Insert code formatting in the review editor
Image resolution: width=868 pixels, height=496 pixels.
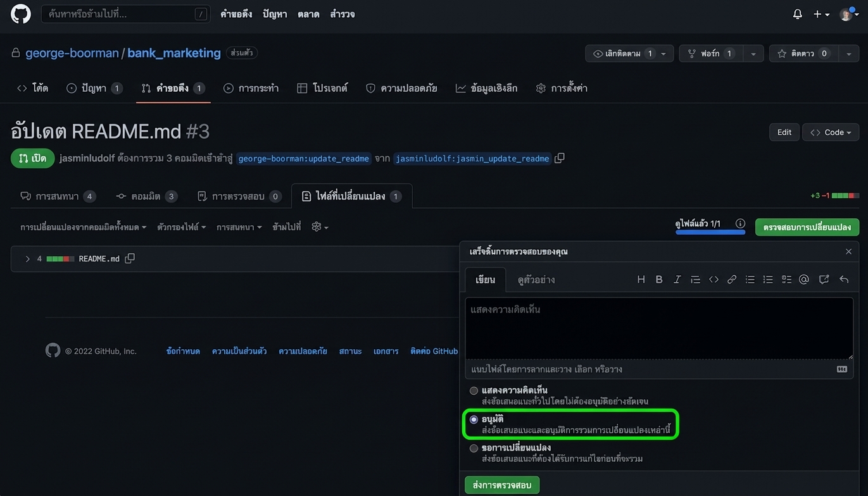(714, 280)
